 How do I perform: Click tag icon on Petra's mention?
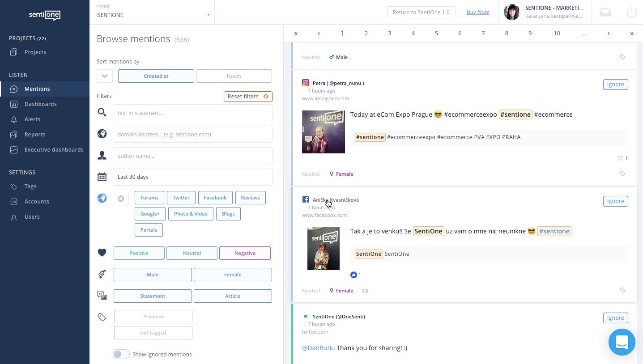pos(622,174)
